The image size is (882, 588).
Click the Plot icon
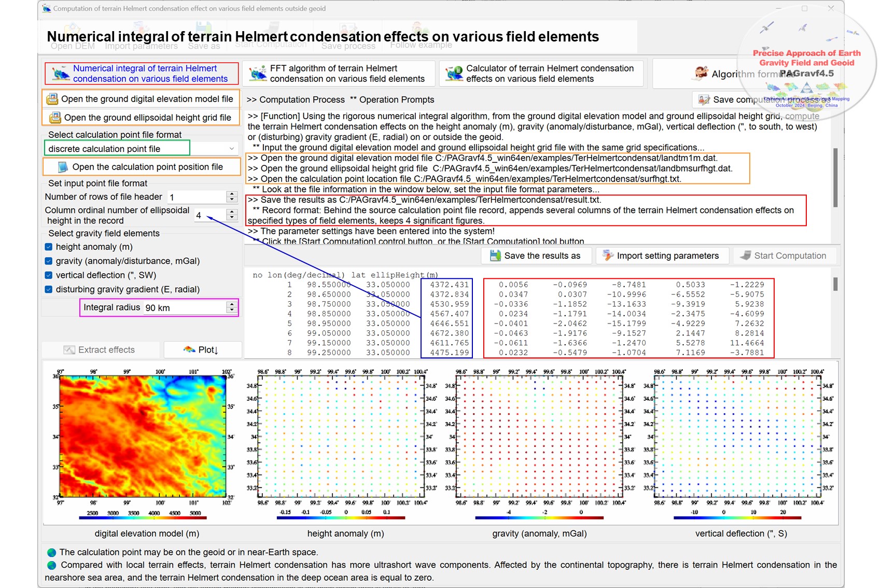pos(189,350)
